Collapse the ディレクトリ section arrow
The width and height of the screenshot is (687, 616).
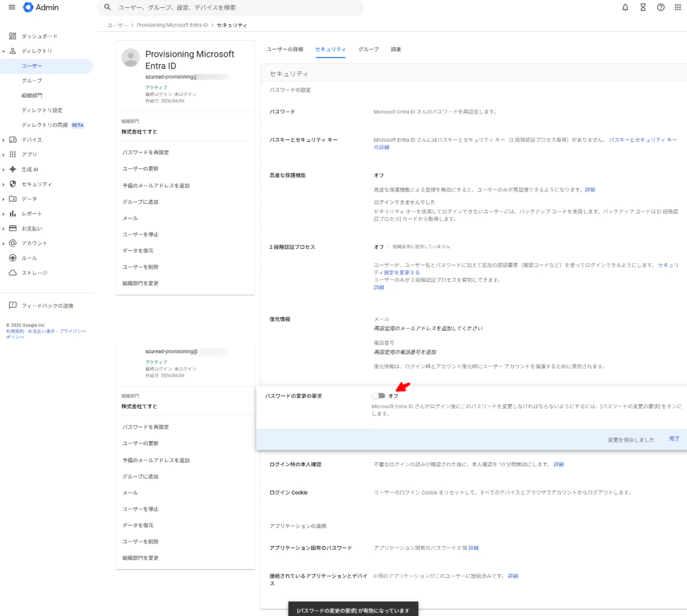[x=3, y=51]
